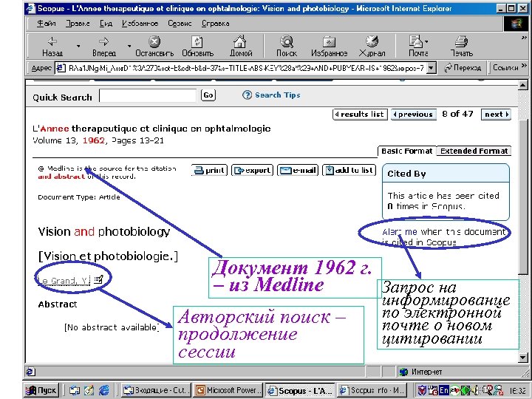Open the Журнал history pane
Viewport: 532px width, 399px height.
[372, 47]
